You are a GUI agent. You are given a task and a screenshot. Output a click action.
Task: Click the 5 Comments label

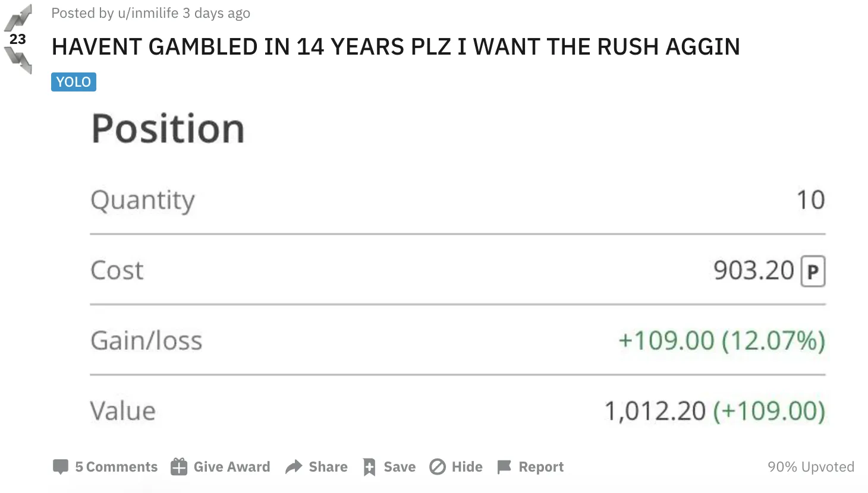click(x=117, y=467)
